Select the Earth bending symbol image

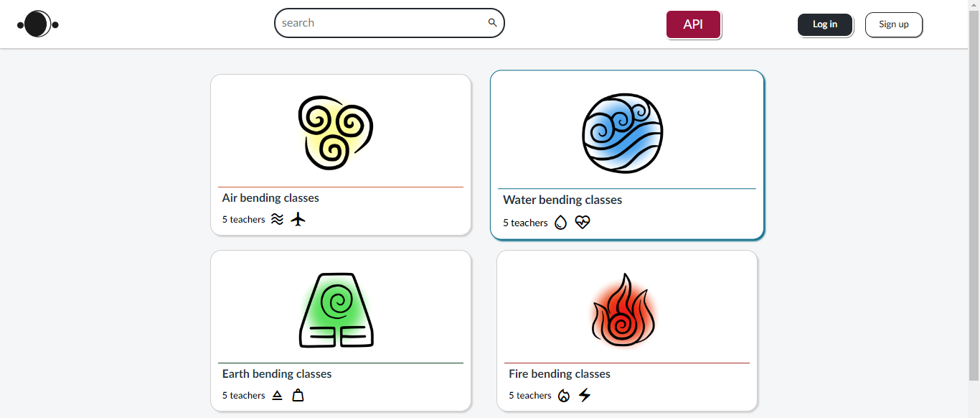coord(336,310)
